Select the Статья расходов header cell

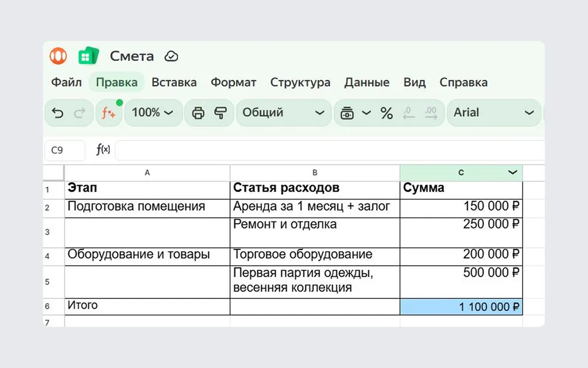(315, 190)
